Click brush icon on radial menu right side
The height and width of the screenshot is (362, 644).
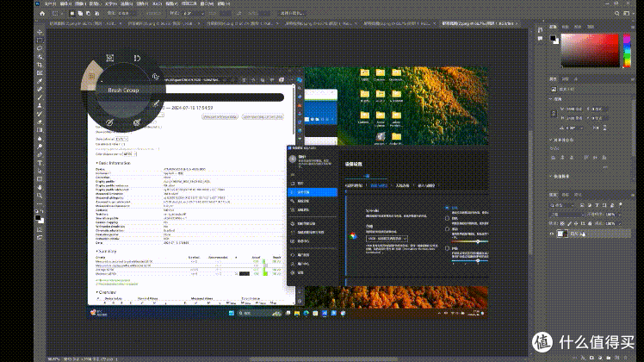click(x=156, y=103)
